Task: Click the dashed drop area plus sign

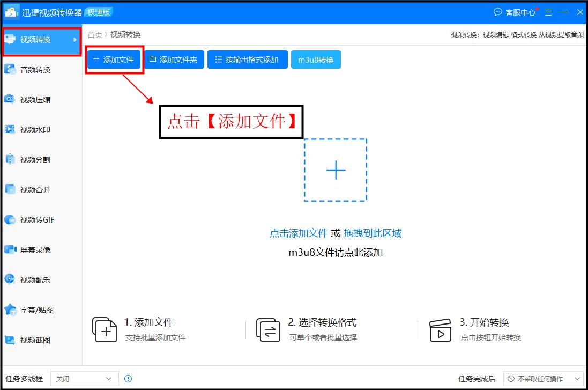Action: pos(336,170)
